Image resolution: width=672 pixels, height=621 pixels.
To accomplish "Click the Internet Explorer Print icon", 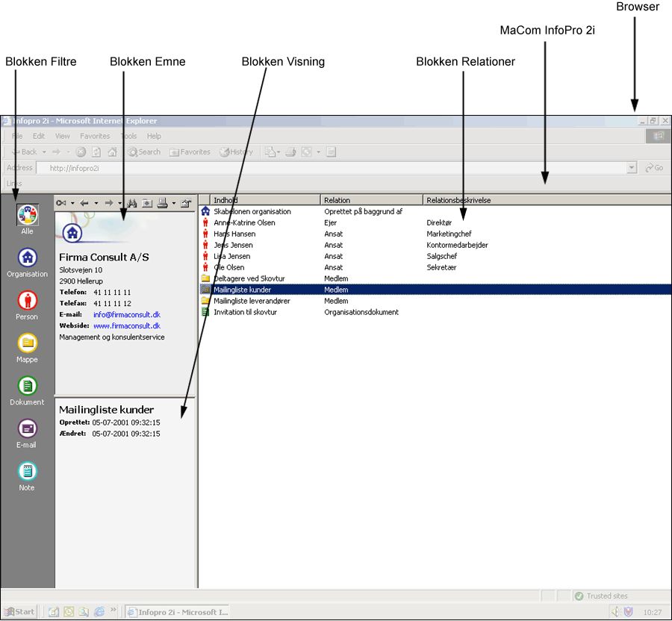I will point(290,152).
